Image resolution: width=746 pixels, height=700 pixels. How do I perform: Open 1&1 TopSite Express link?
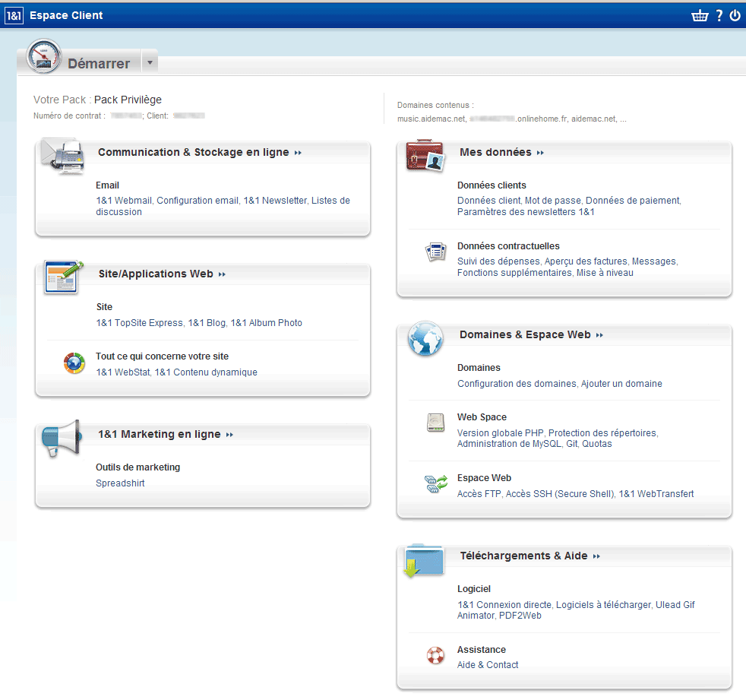tap(139, 323)
